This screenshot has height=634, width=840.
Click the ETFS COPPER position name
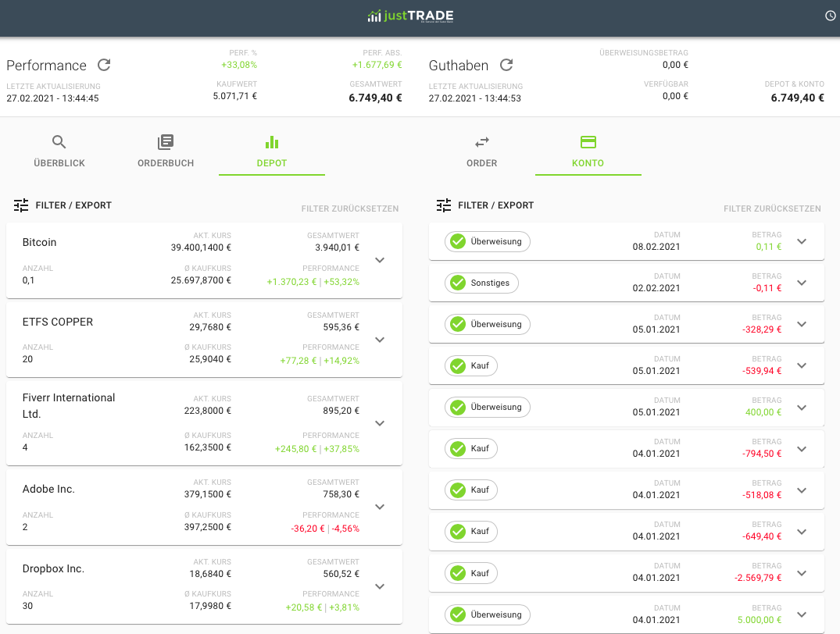click(58, 322)
